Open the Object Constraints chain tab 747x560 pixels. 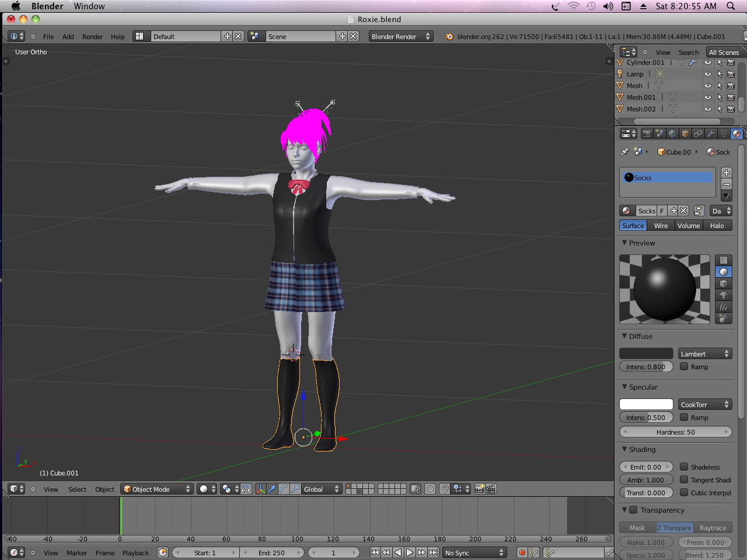click(698, 134)
